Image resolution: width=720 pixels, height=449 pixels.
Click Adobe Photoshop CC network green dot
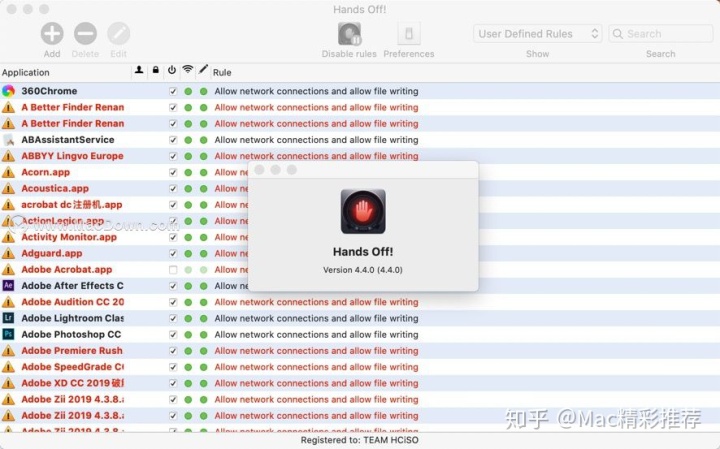tap(188, 335)
